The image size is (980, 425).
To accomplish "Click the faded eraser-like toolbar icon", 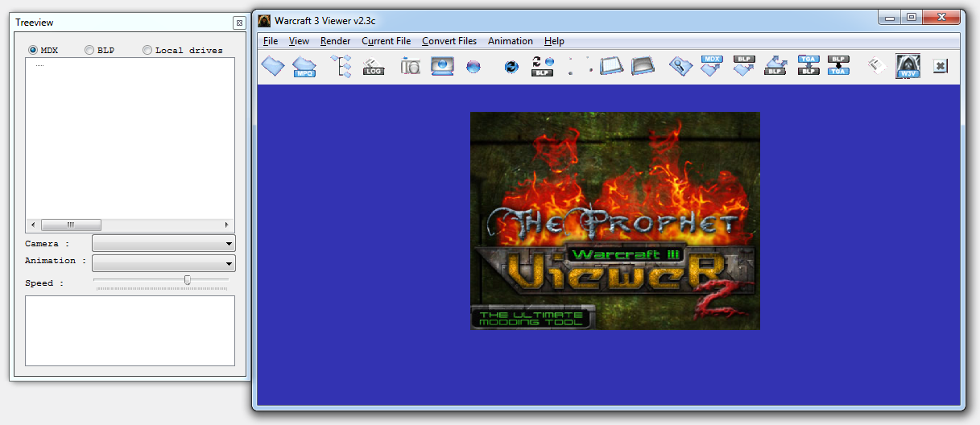I will click(x=876, y=66).
